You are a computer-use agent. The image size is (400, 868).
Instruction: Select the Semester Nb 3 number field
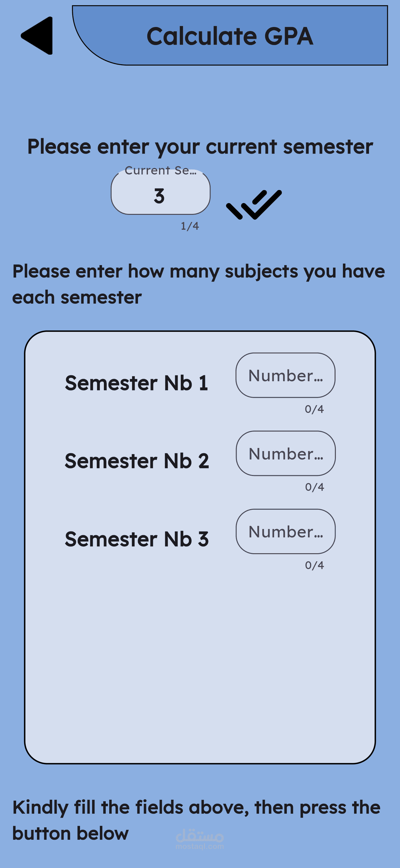point(286,532)
